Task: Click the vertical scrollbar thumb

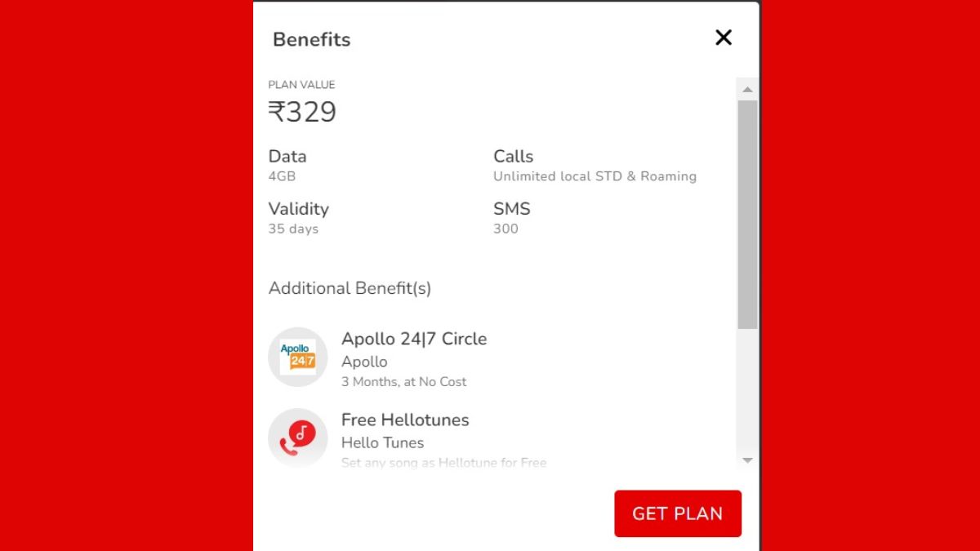Action: pos(747,215)
